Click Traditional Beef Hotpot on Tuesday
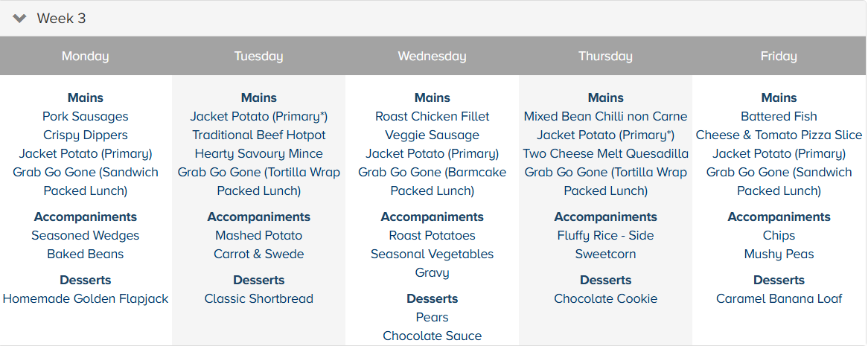The image size is (868, 346). click(258, 135)
